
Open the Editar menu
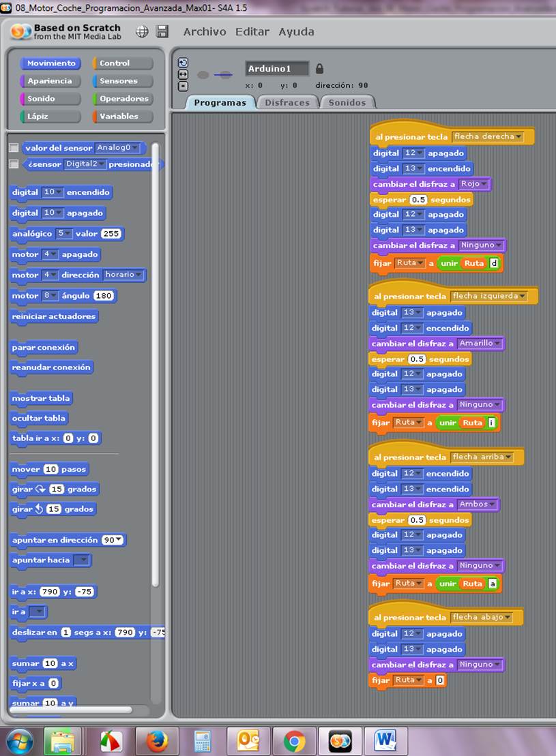point(252,32)
